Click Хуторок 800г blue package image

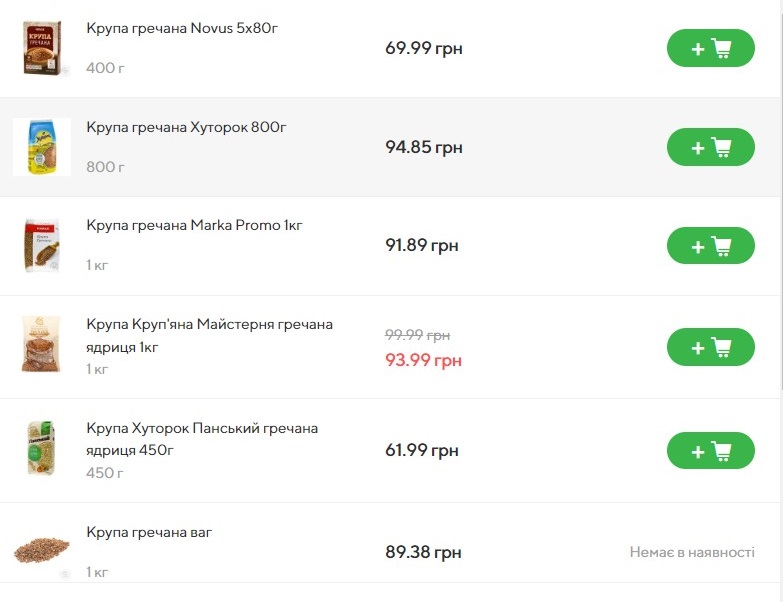point(42,147)
